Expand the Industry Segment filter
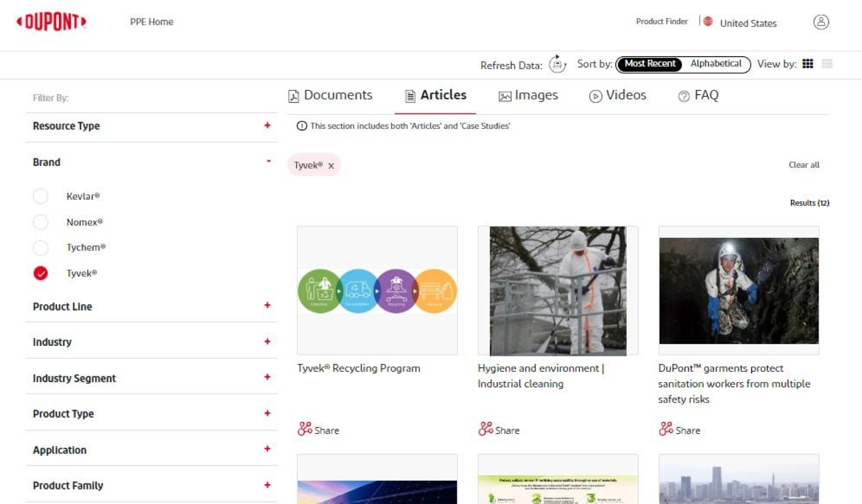 tap(267, 377)
